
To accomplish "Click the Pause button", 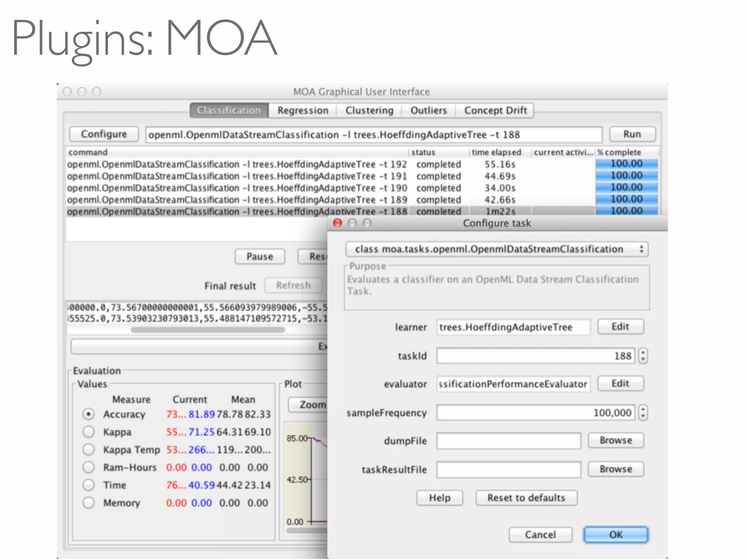I will 260,257.
